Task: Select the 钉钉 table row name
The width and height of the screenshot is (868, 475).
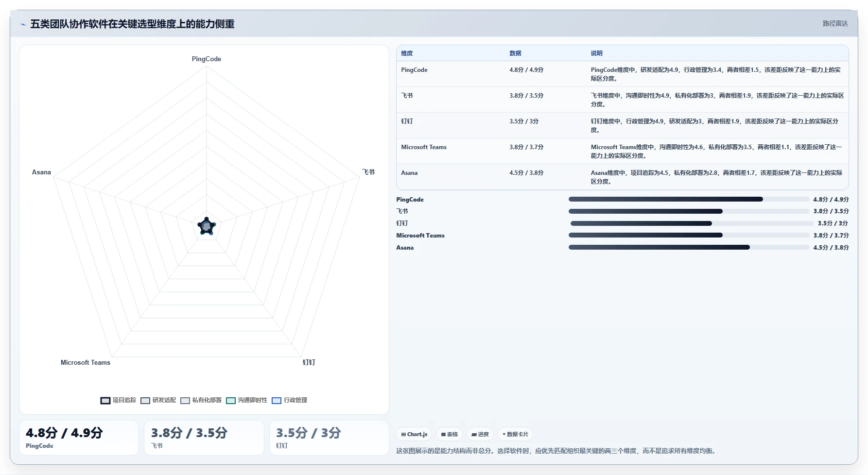Action: (407, 121)
